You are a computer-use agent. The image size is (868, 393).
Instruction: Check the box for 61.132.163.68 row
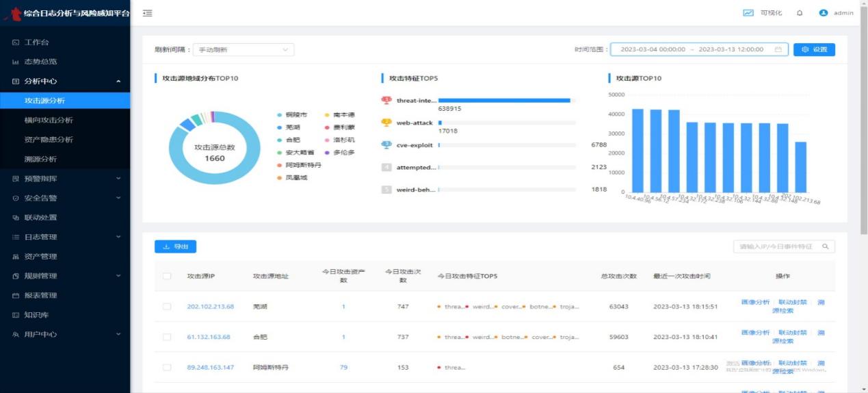click(x=167, y=337)
